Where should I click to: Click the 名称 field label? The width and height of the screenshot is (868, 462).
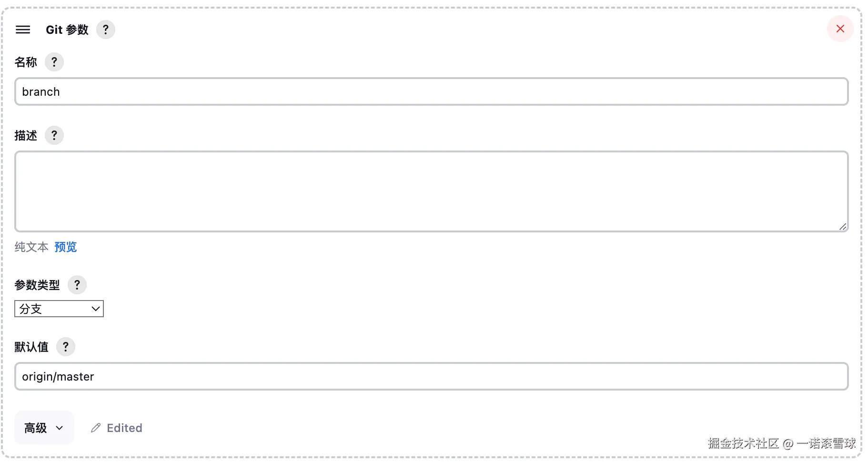26,62
